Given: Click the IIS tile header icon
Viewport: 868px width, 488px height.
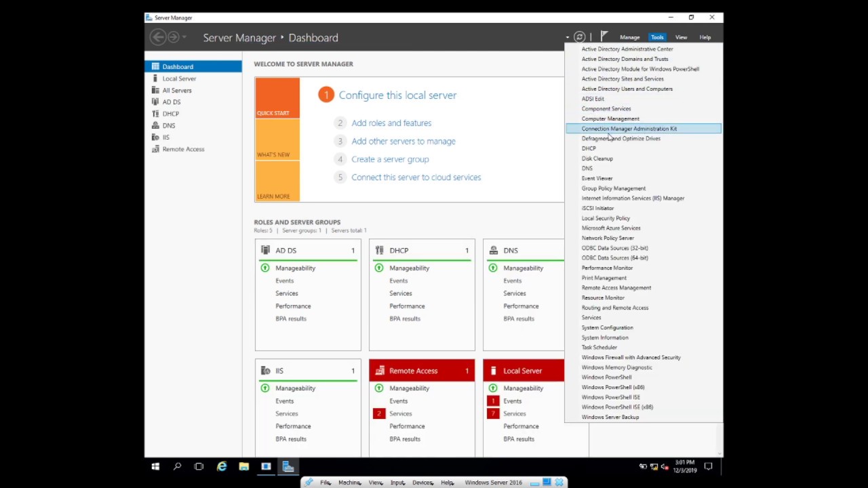Looking at the screenshot, I should pos(265,371).
